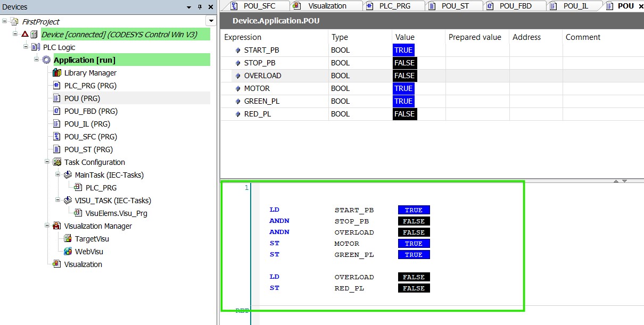The image size is (644, 325).
Task: Click the Library Manager books icon
Action: tap(57, 73)
